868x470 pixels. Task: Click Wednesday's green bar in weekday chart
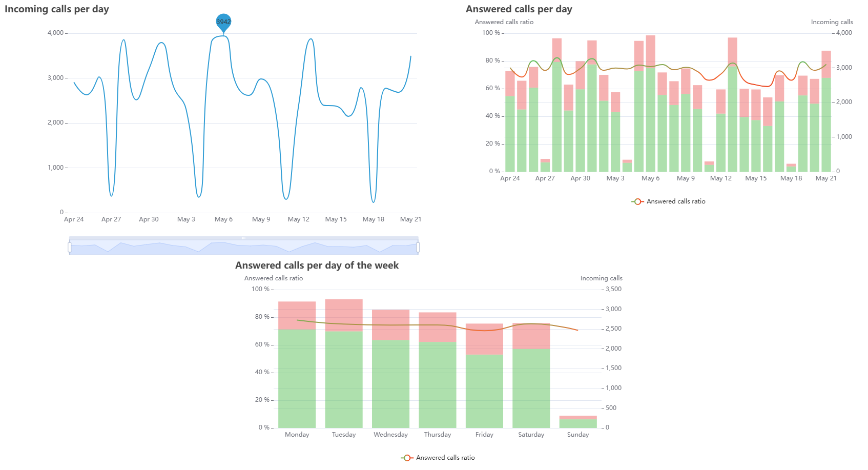tap(390, 384)
